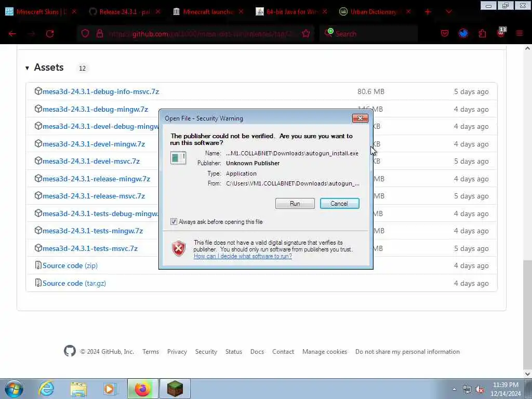This screenshot has height=399, width=532.
Task: Reload the current page
Action: pos(50,34)
